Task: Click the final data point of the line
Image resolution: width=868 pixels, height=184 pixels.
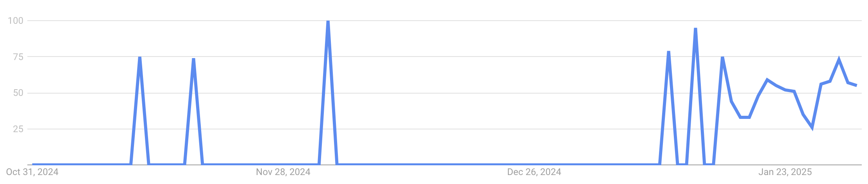Action: pyautogui.click(x=856, y=85)
